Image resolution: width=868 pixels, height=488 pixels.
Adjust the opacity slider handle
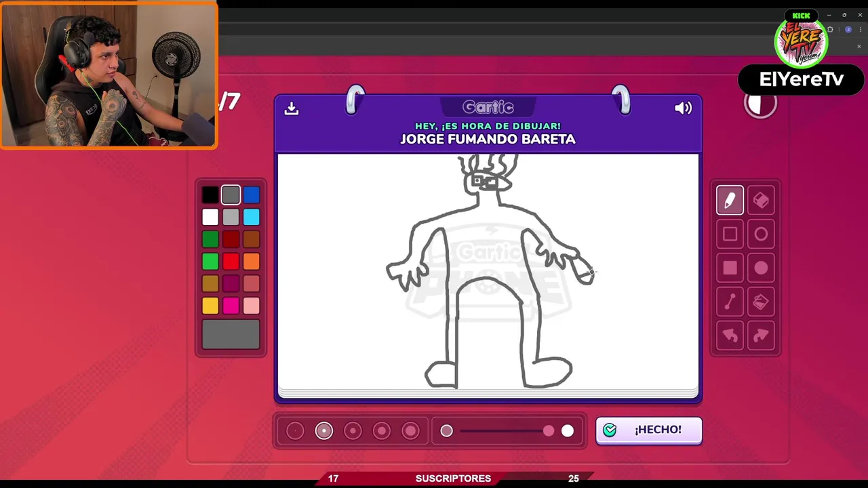tap(549, 430)
